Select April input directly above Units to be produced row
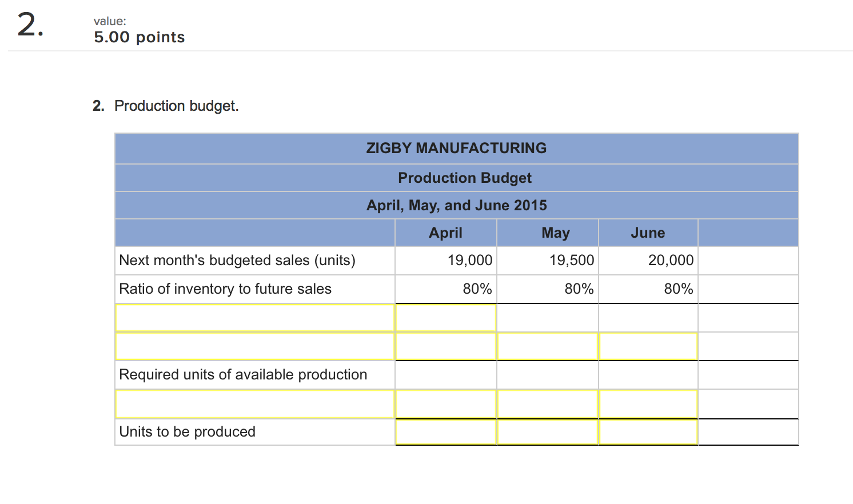 click(445, 404)
